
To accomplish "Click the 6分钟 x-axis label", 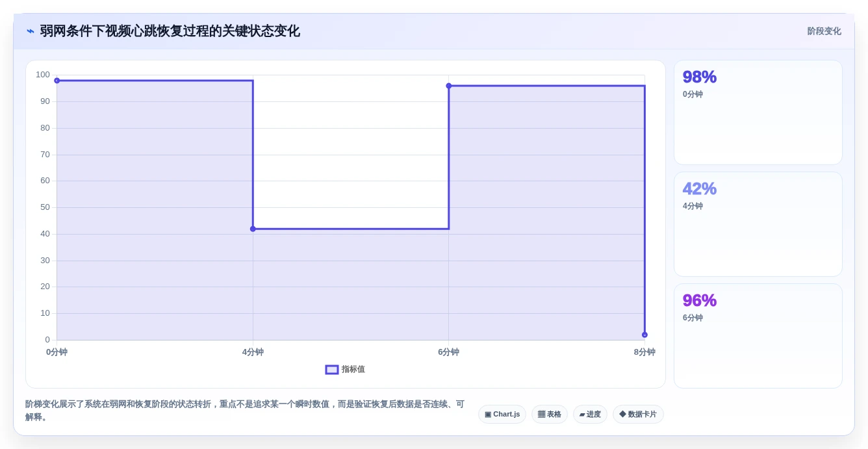I will pyautogui.click(x=449, y=352).
